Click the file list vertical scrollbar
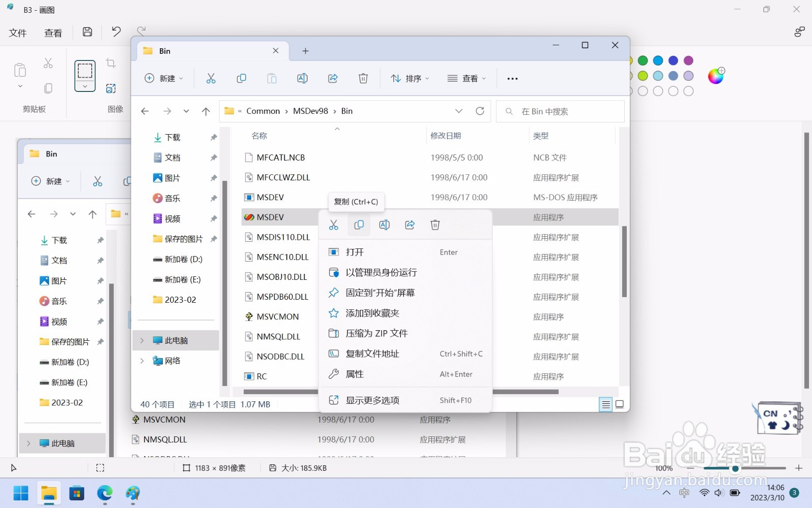Viewport: 812px width, 508px height. tap(624, 262)
